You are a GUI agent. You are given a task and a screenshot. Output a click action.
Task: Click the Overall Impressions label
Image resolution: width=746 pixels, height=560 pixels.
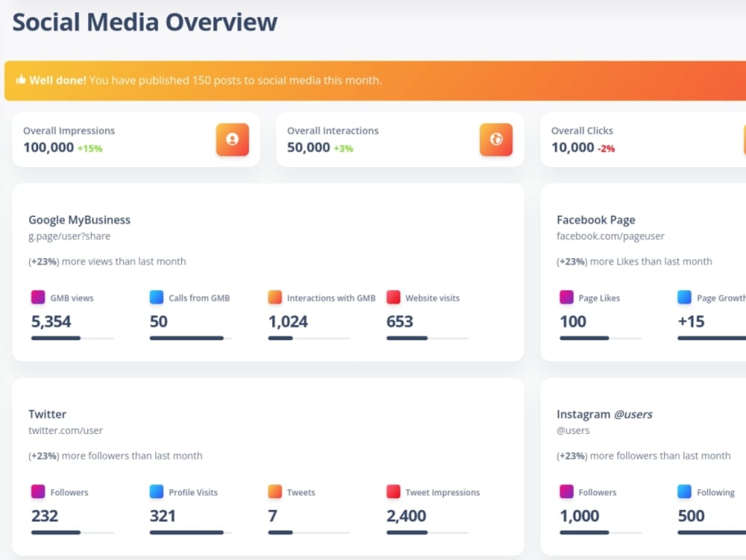(x=69, y=130)
